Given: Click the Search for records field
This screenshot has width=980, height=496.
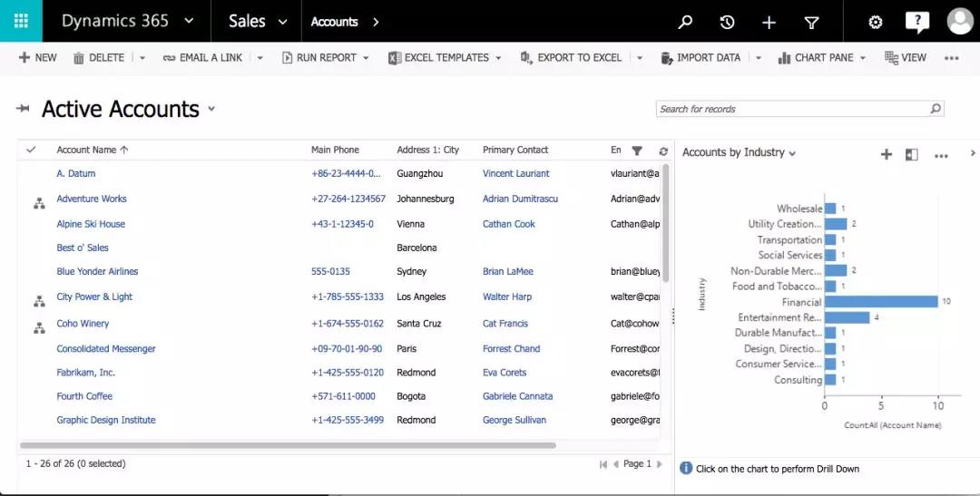Looking at the screenshot, I should [x=791, y=109].
